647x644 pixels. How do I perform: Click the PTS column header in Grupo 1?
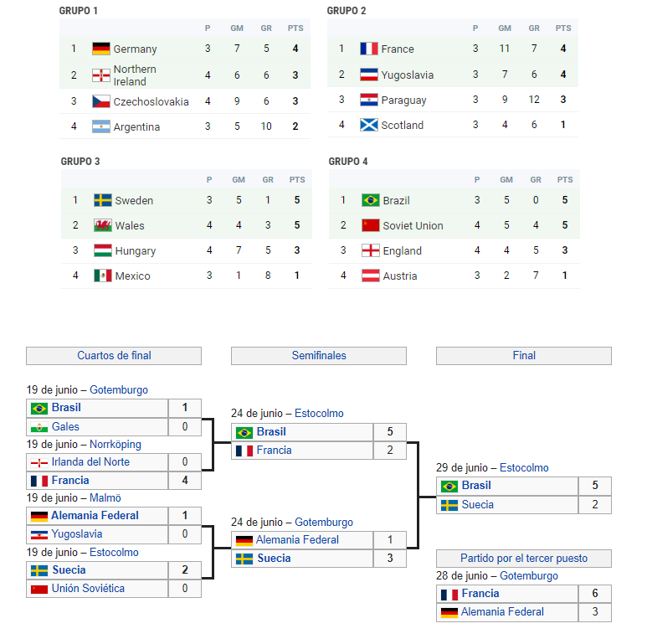[295, 28]
